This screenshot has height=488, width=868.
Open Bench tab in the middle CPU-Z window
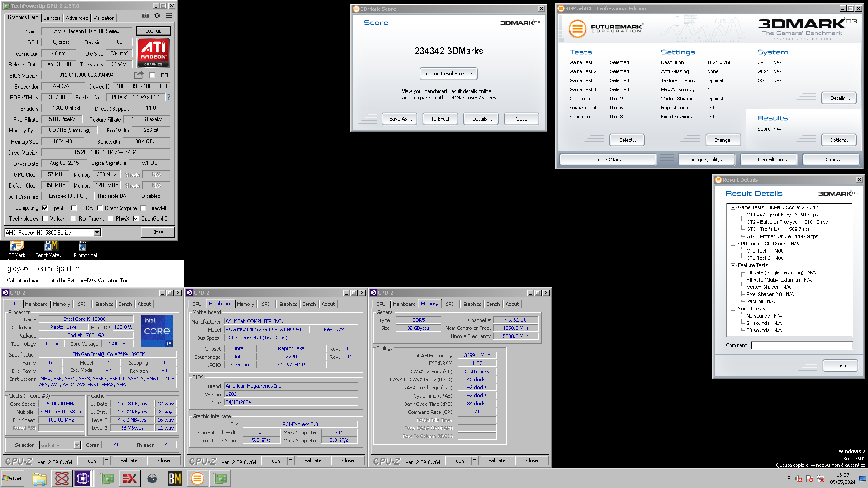309,304
